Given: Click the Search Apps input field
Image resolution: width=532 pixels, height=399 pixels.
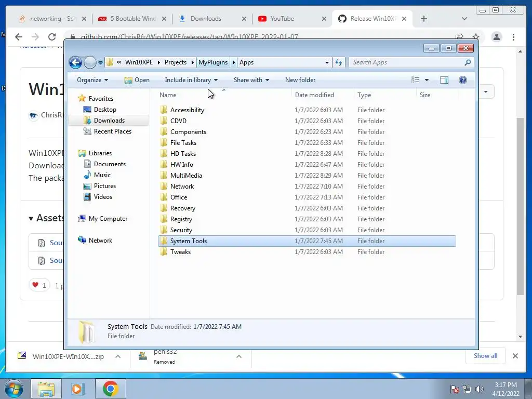Looking at the screenshot, I should (406, 62).
